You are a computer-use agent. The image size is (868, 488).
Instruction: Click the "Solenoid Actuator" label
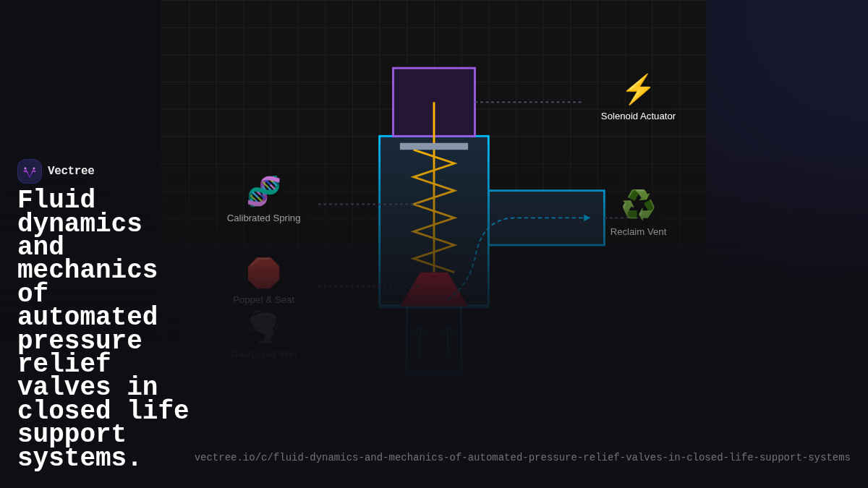pyautogui.click(x=638, y=116)
